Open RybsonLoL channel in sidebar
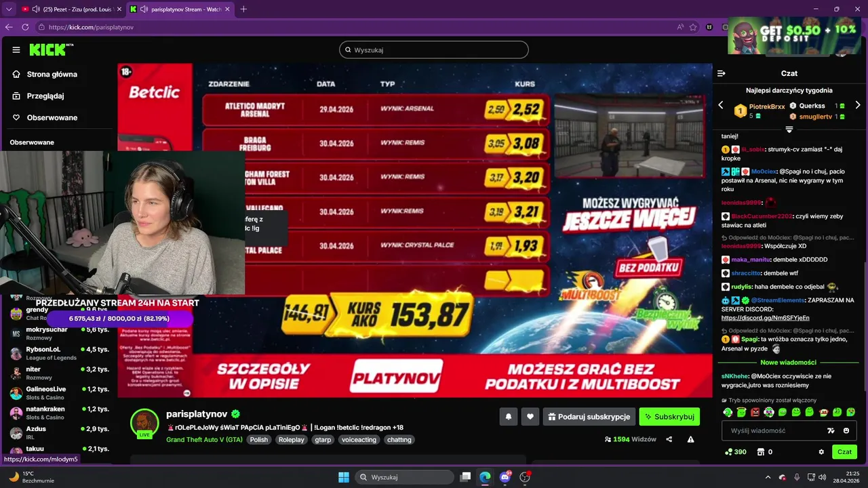Screen dimensions: 868x488 [59, 353]
